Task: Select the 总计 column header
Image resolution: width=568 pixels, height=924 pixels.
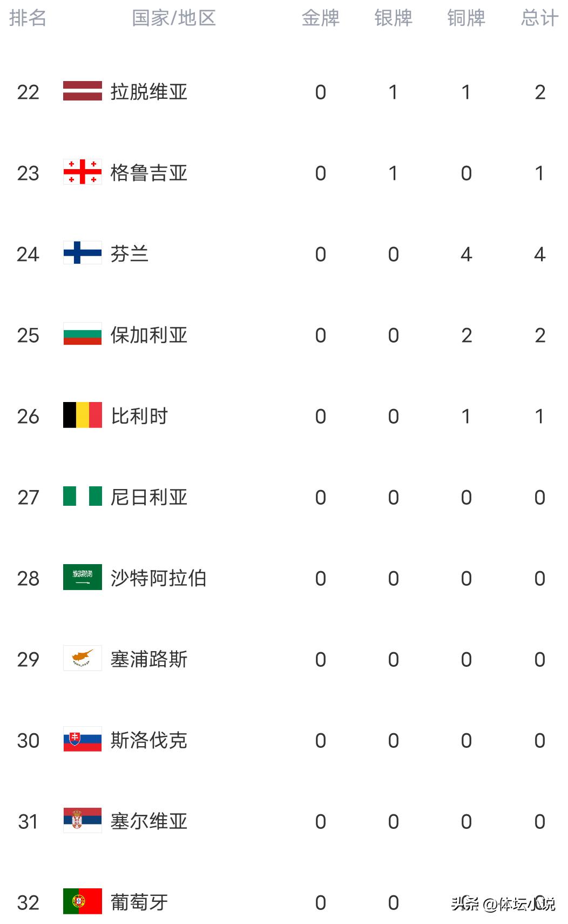Action: click(x=539, y=18)
